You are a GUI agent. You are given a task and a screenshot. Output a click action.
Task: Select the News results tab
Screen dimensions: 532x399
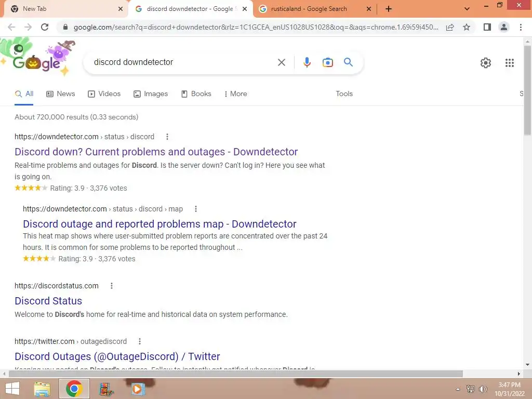(x=61, y=94)
